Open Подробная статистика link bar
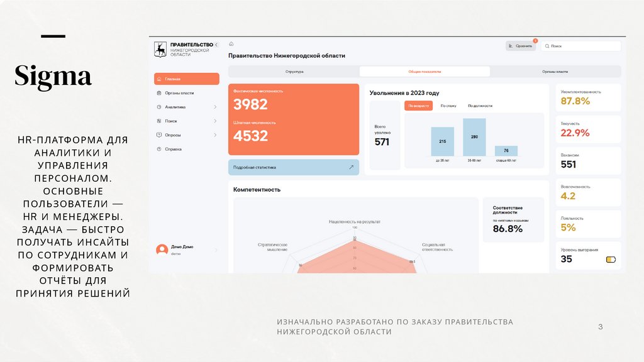This screenshot has width=644, height=362. 294,167
